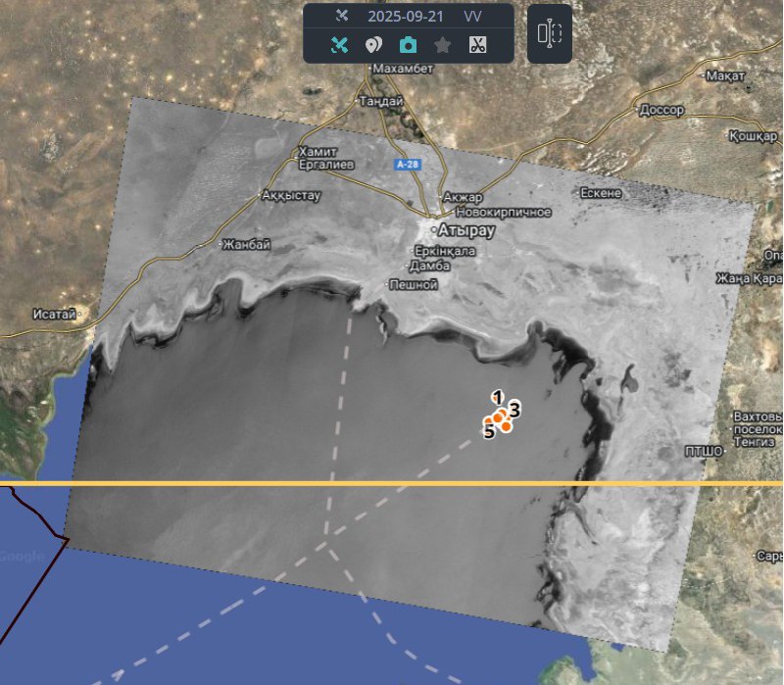This screenshot has height=685, width=784.
Task: Click the orange marker labeled 5
Action: coord(489,421)
